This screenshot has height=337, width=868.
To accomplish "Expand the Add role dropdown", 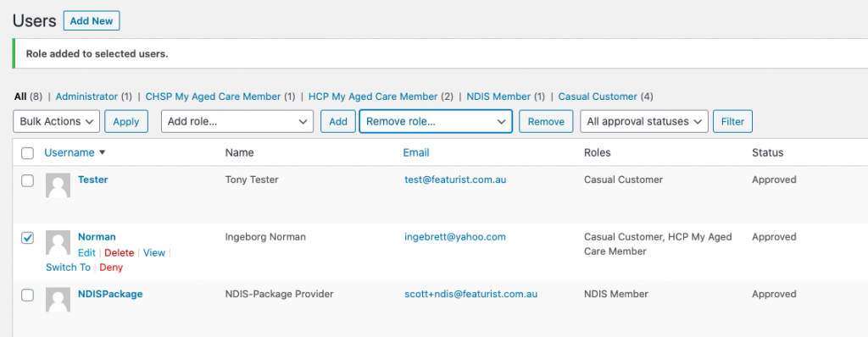I will click(237, 122).
